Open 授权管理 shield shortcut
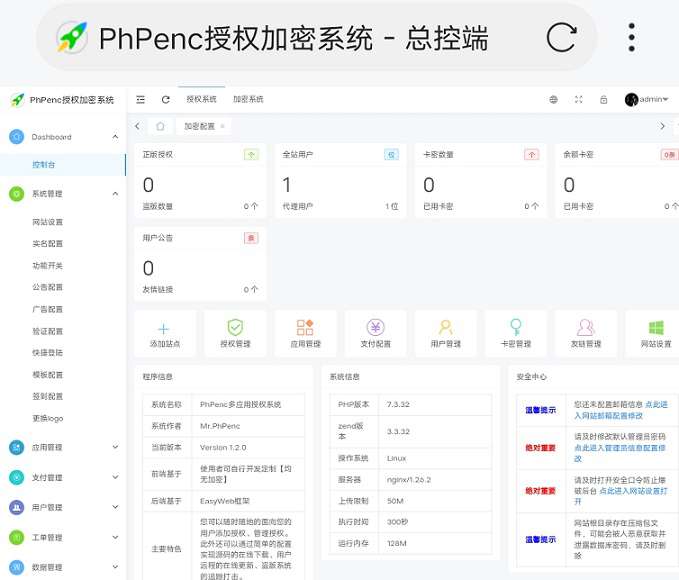This screenshot has width=679, height=580. (235, 327)
